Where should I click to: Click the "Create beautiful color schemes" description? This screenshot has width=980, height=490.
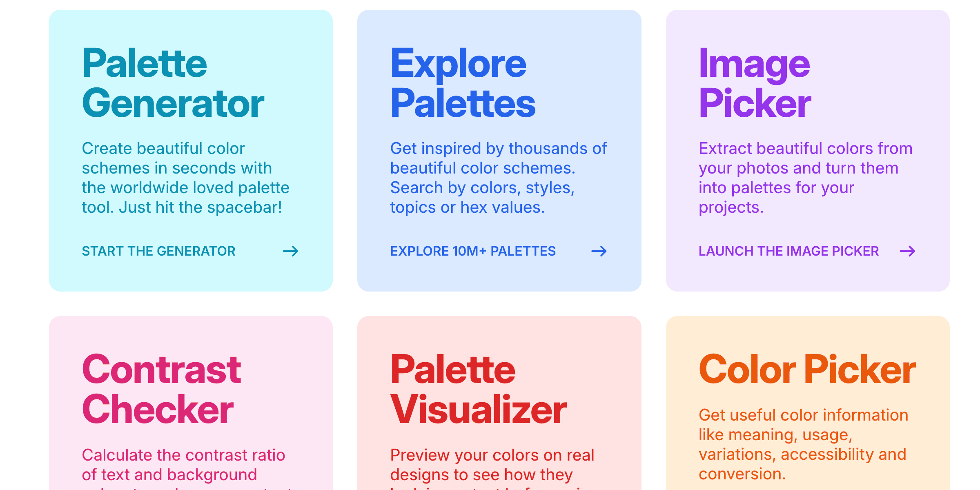click(x=185, y=178)
